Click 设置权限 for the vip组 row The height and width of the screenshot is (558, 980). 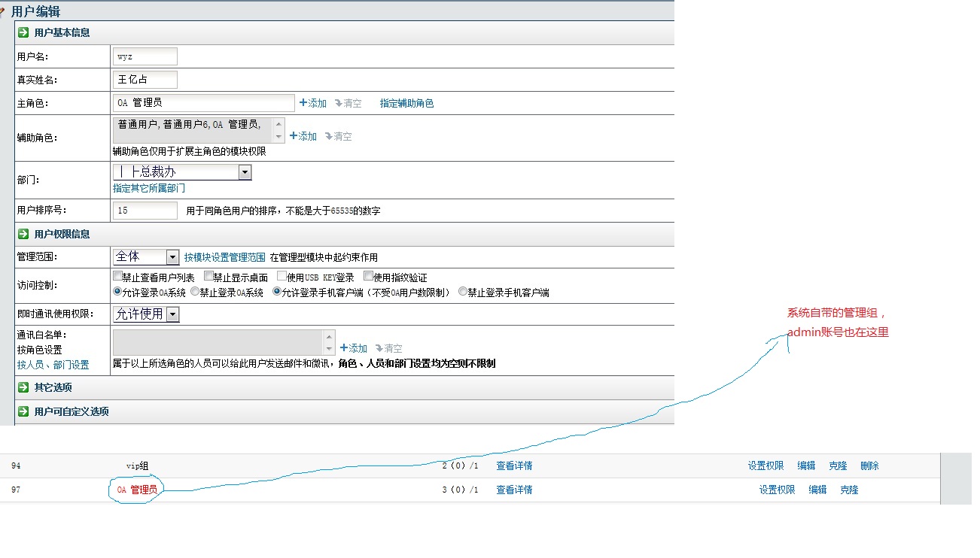coord(765,466)
